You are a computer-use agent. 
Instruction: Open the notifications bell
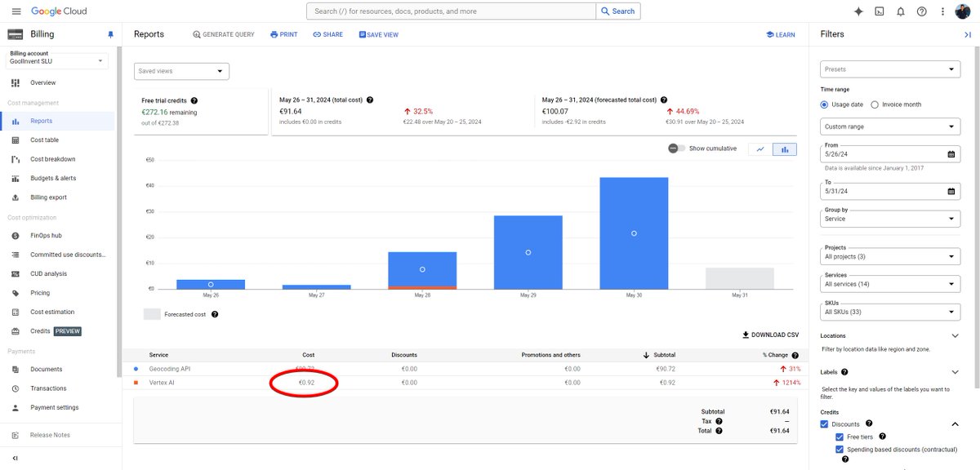coord(901,11)
